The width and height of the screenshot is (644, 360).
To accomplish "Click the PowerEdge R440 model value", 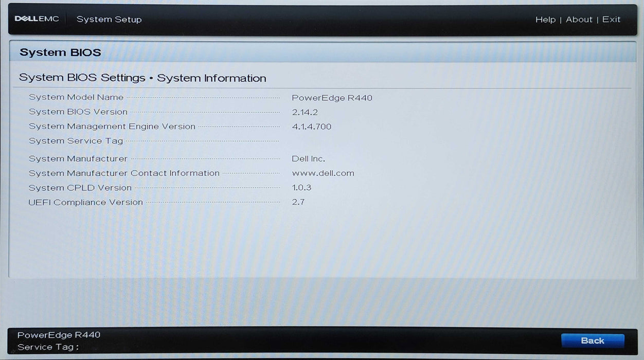I will coord(332,97).
